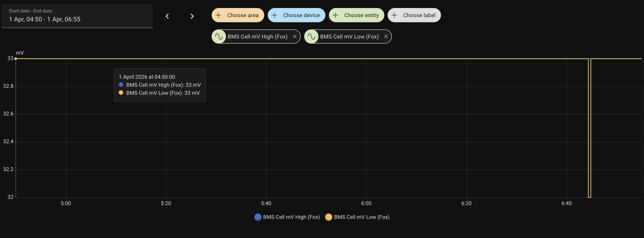Open the start and end date field
Viewport: 644px width, 238px height.
pyautogui.click(x=77, y=16)
